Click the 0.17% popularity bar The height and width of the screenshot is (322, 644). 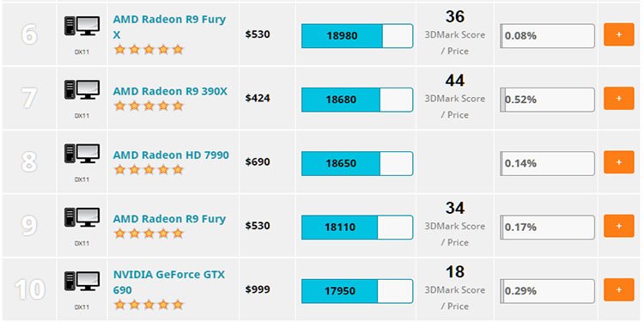(548, 228)
